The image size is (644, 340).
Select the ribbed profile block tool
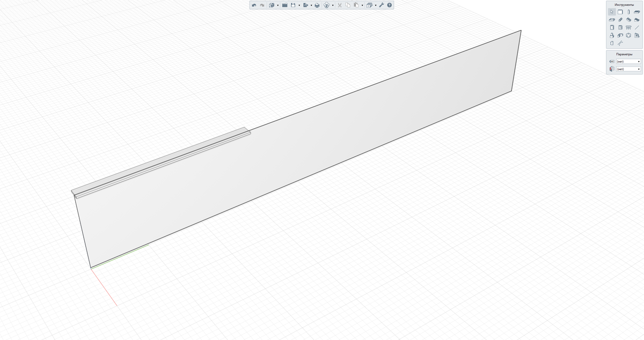click(x=628, y=20)
